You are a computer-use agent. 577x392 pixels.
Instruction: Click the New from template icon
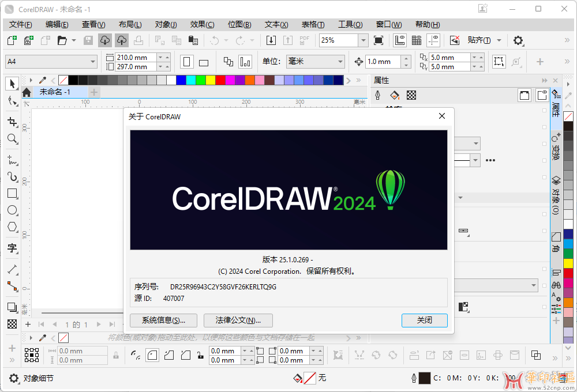coord(29,40)
